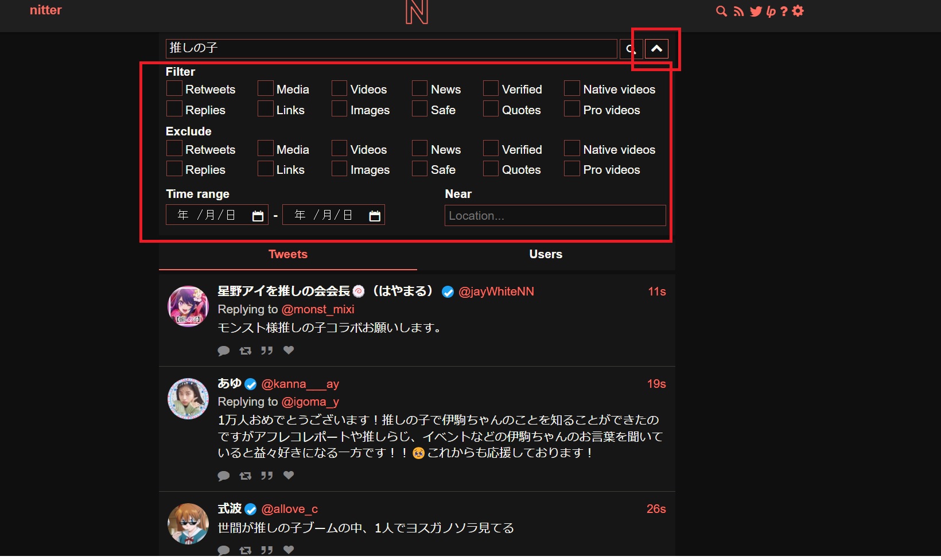
Task: Select the Tweets tab
Action: [x=287, y=254]
